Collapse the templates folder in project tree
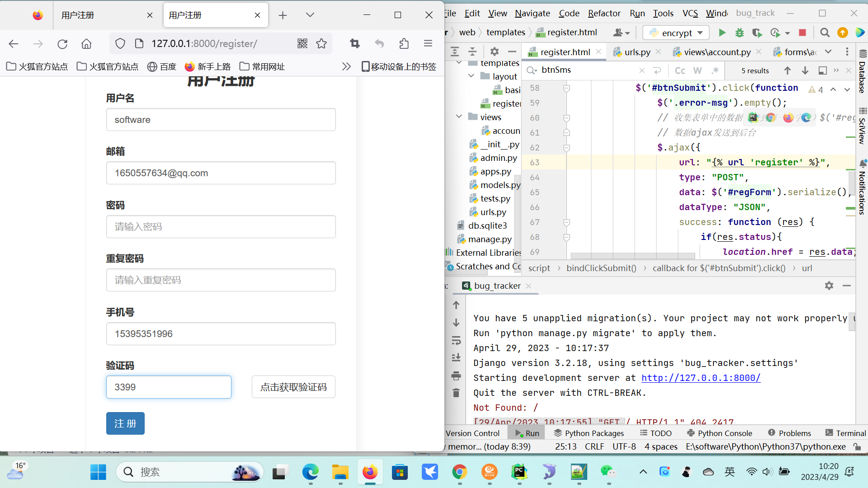 point(459,62)
